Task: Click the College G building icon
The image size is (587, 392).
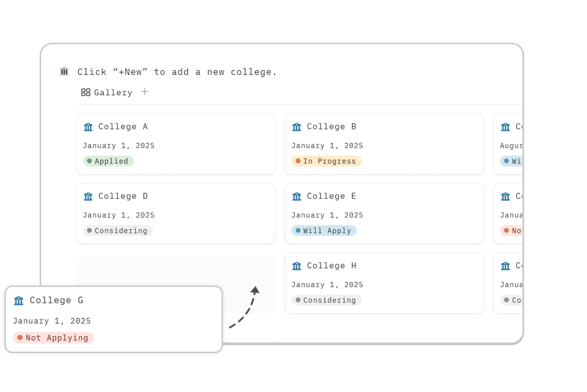Action: [19, 301]
